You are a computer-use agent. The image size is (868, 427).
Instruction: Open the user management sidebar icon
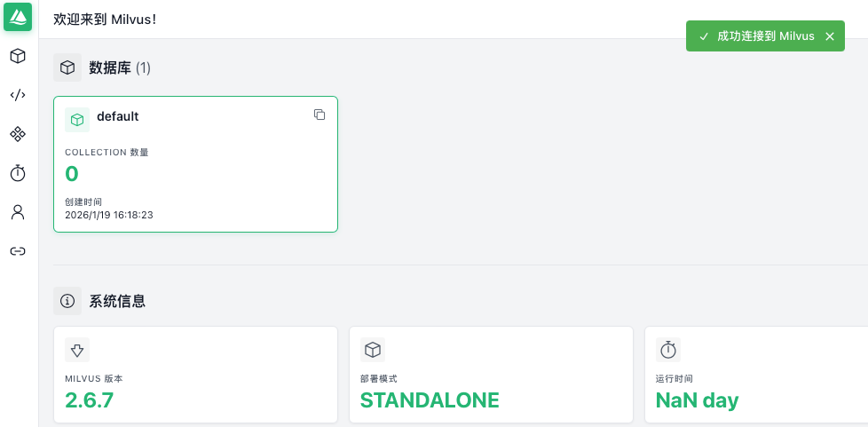pyautogui.click(x=18, y=212)
